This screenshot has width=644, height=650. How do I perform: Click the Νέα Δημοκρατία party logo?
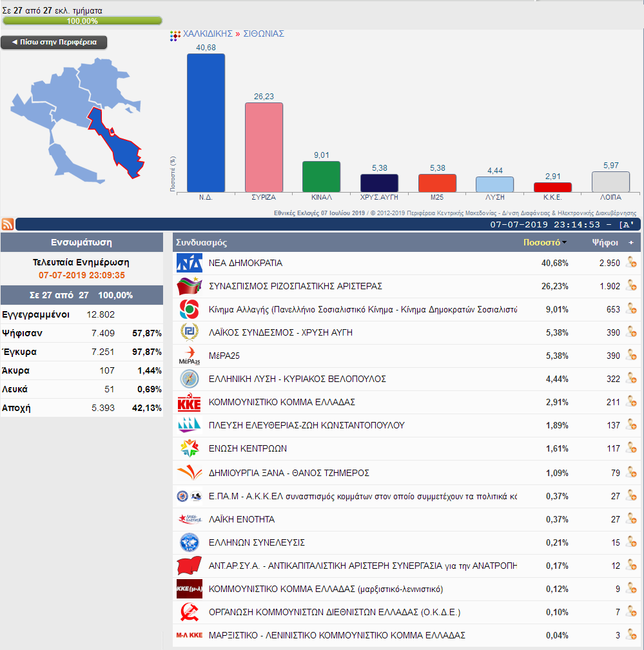(x=190, y=263)
